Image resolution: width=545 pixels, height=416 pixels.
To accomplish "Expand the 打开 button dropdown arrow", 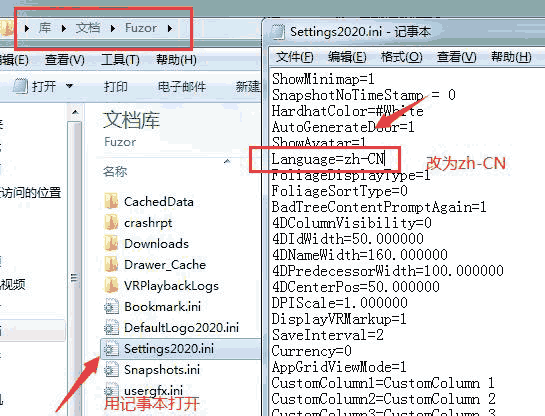I will pyautogui.click(x=70, y=85).
